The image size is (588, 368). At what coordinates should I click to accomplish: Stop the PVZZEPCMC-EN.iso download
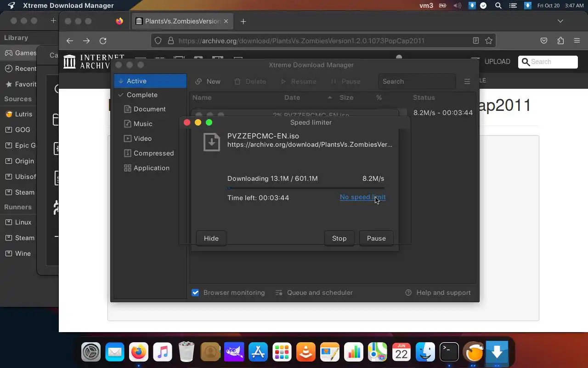[x=339, y=238]
